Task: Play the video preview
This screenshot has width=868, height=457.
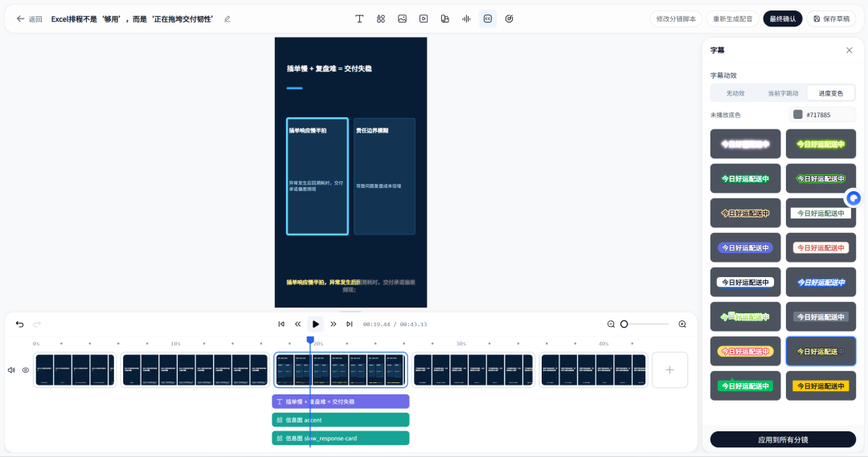Action: click(316, 324)
